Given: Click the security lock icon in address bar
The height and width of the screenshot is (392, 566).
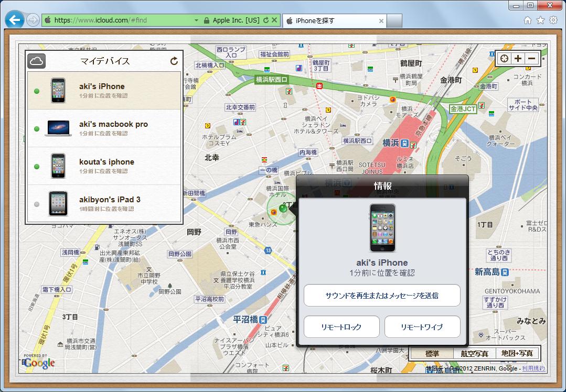Looking at the screenshot, I should point(207,20).
